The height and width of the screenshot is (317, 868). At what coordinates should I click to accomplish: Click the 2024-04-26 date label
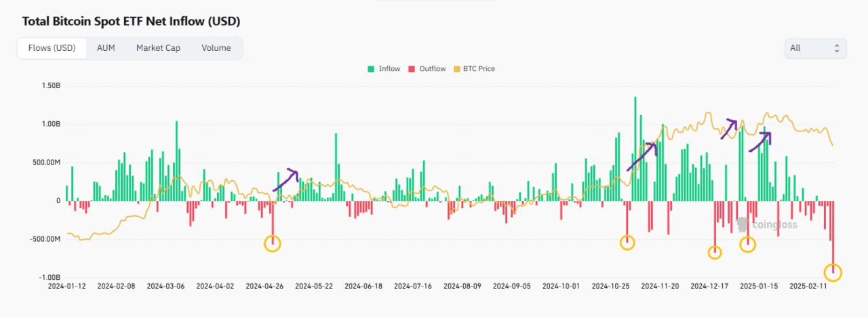tap(264, 287)
